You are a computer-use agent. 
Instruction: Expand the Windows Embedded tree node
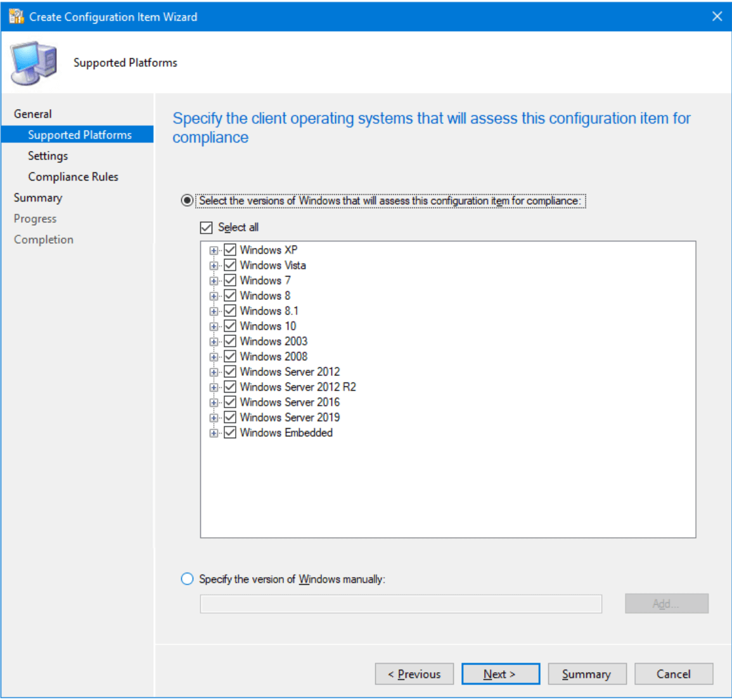click(x=214, y=433)
